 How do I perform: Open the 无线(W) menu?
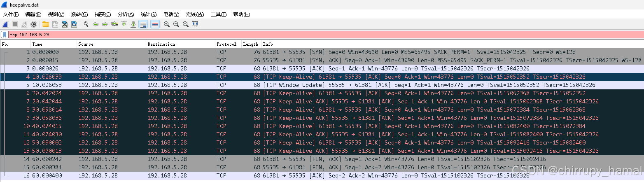point(195,14)
